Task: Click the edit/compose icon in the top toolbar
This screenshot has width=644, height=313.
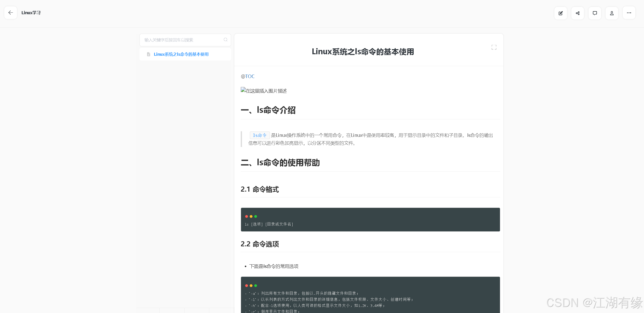Action: (x=560, y=13)
